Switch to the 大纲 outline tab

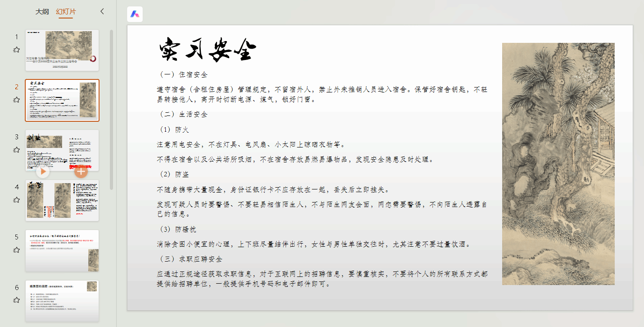pyautogui.click(x=42, y=12)
